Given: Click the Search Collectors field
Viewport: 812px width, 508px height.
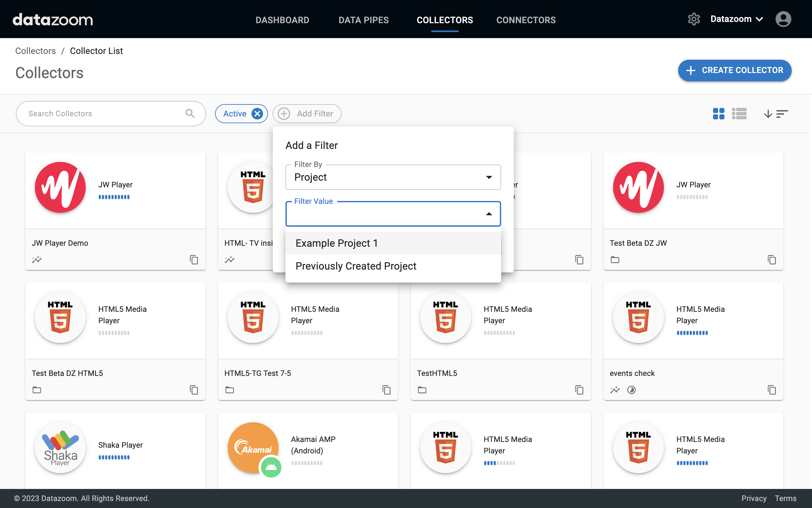Looking at the screenshot, I should pyautogui.click(x=111, y=114).
